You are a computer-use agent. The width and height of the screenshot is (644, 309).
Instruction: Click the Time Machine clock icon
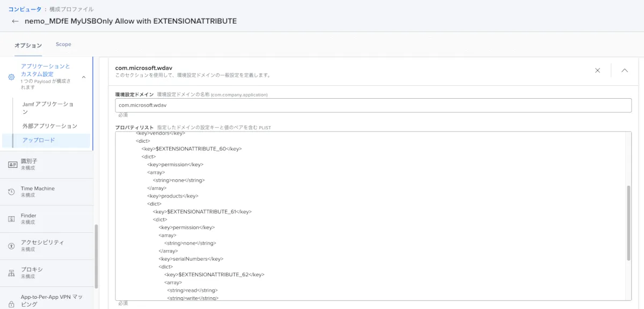(11, 192)
